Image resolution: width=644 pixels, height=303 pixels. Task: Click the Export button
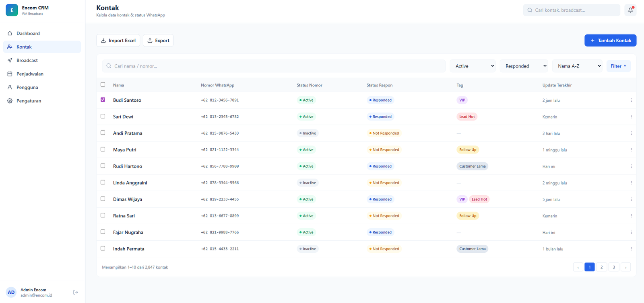point(158,41)
